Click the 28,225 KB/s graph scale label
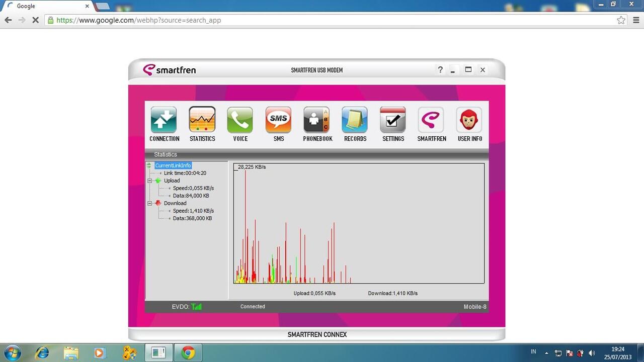 (x=252, y=167)
